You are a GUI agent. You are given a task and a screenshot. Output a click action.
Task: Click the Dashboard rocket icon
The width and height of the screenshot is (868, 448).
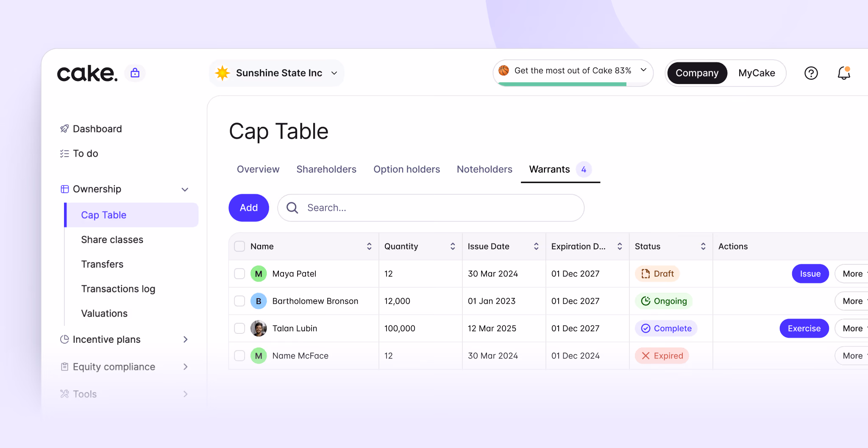coord(64,129)
